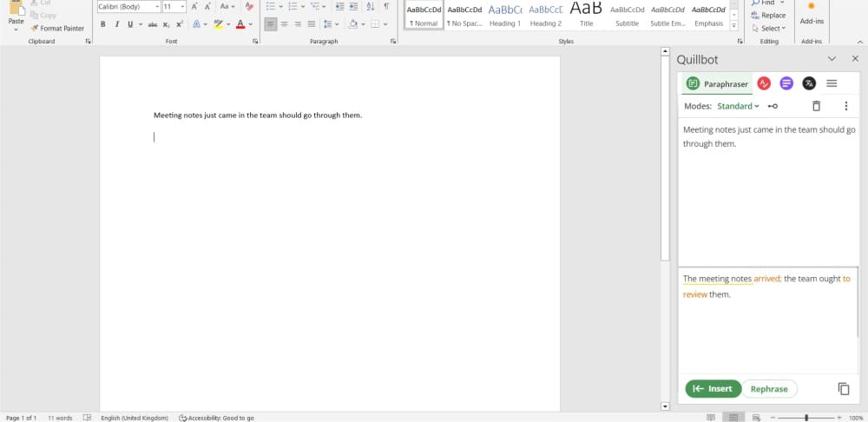Align text to the right
This screenshot has height=422, width=868.
coord(298,24)
